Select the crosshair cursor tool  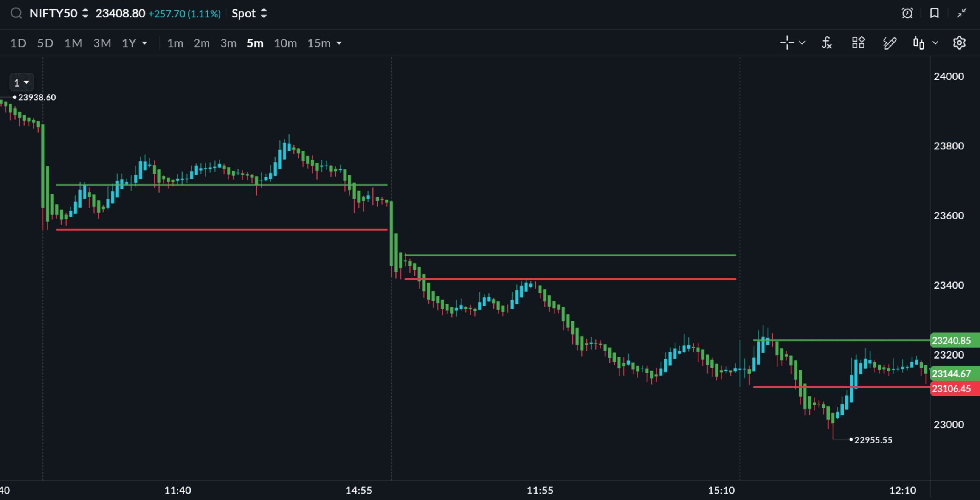pyautogui.click(x=787, y=43)
